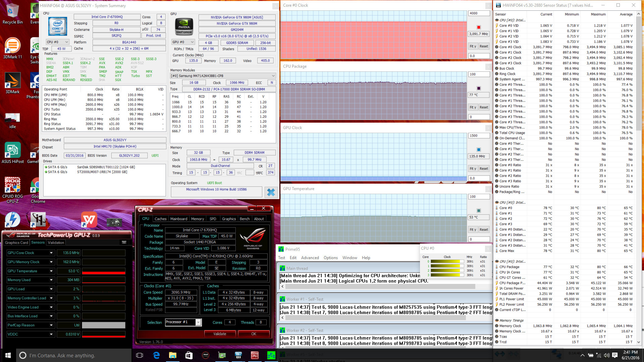This screenshot has width=644, height=362.
Task: Switch to ROG CPU-Z taskbar icon
Action: coord(255,355)
